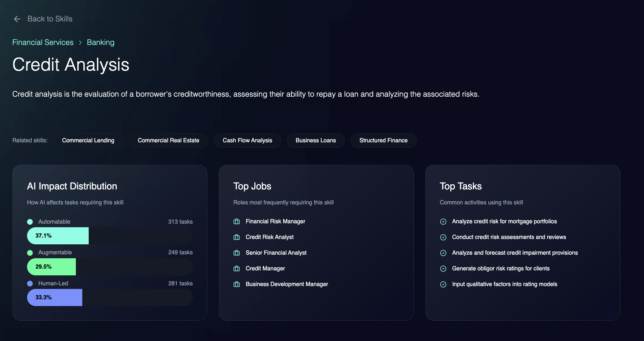Image resolution: width=644 pixels, height=341 pixels.
Task: Click the Automatable legend dot
Action: 30,222
